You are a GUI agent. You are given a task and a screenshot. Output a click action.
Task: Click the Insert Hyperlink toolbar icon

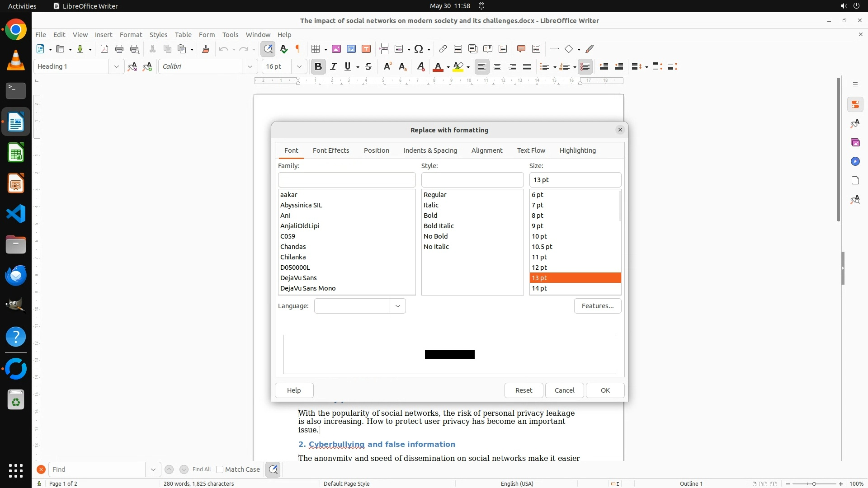pos(443,49)
